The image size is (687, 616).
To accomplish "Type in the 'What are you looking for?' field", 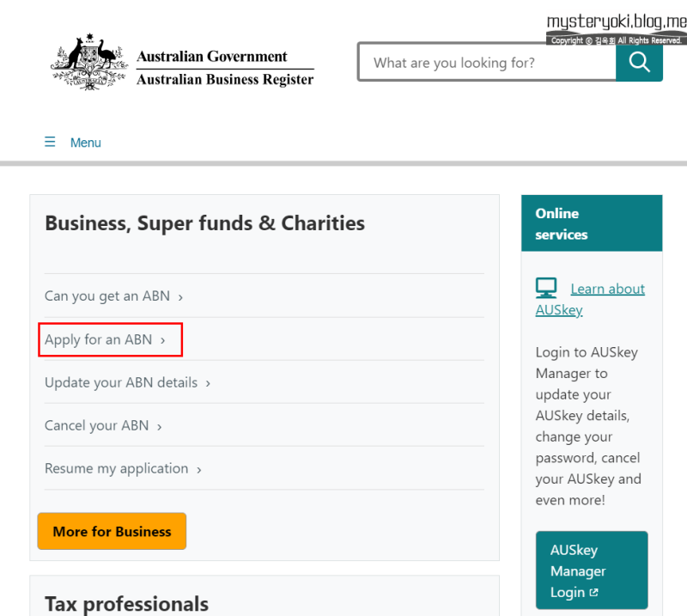I will coord(486,63).
